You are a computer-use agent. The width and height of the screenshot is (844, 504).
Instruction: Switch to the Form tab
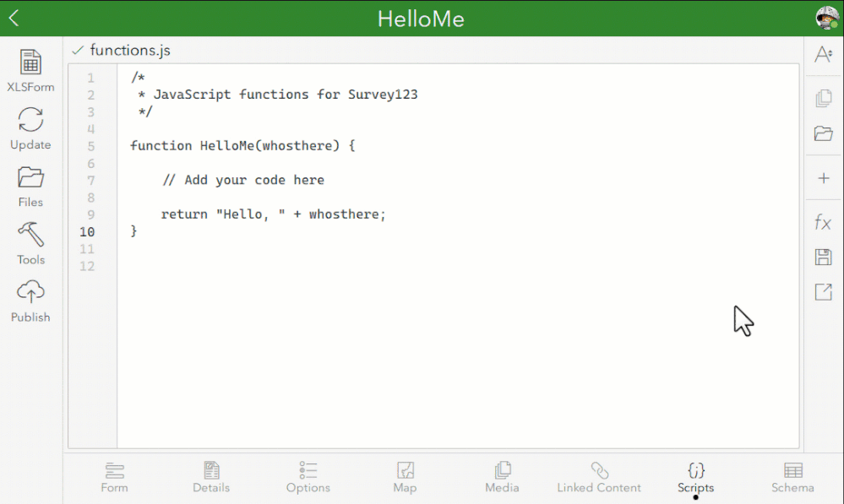114,477
